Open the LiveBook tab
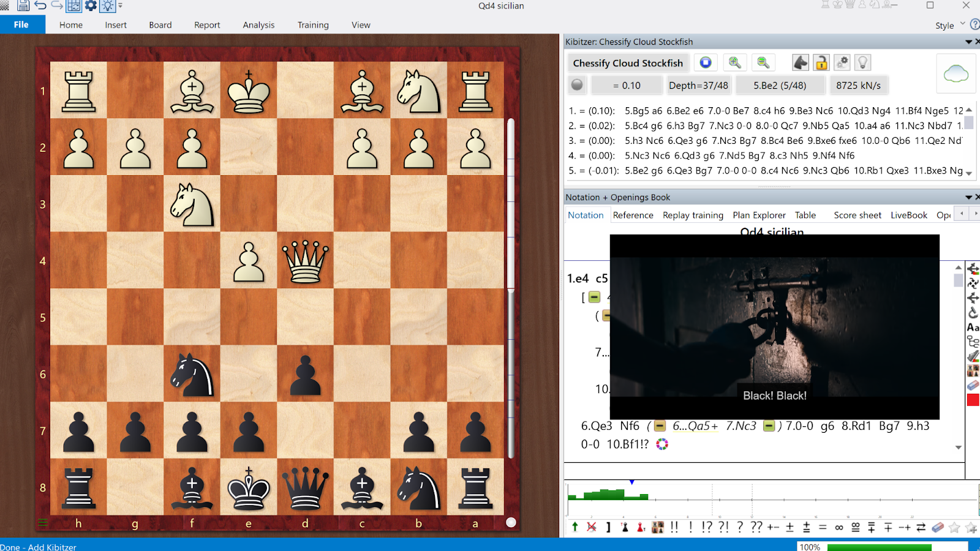The image size is (980, 551). coord(909,215)
